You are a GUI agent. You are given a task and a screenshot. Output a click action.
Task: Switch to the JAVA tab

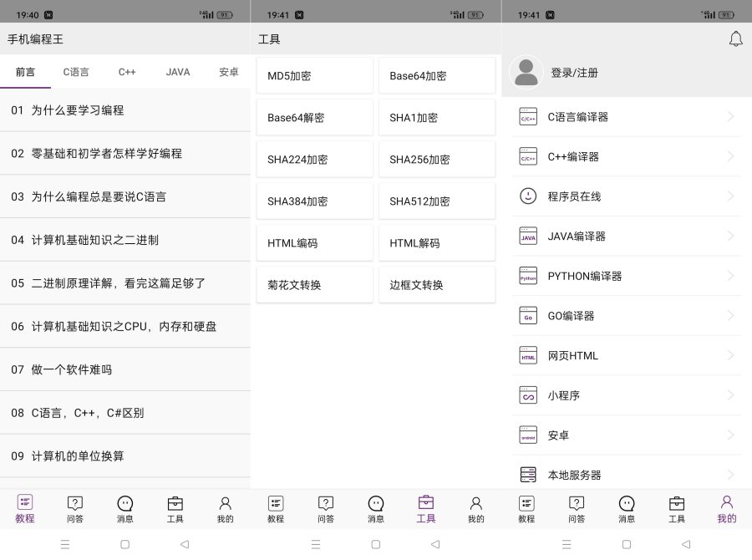(178, 72)
